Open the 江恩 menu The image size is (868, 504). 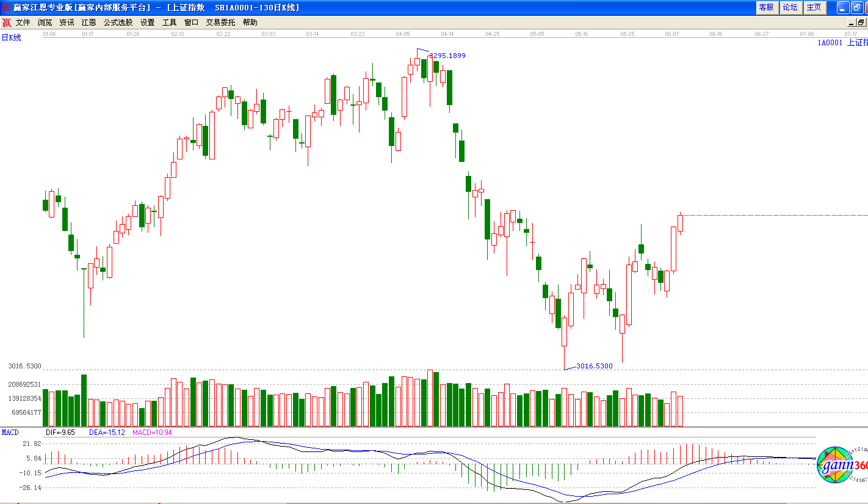pyautogui.click(x=89, y=22)
